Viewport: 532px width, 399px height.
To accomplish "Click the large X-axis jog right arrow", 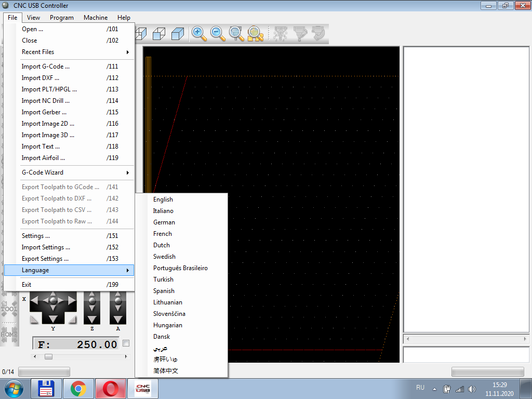I will (72, 300).
